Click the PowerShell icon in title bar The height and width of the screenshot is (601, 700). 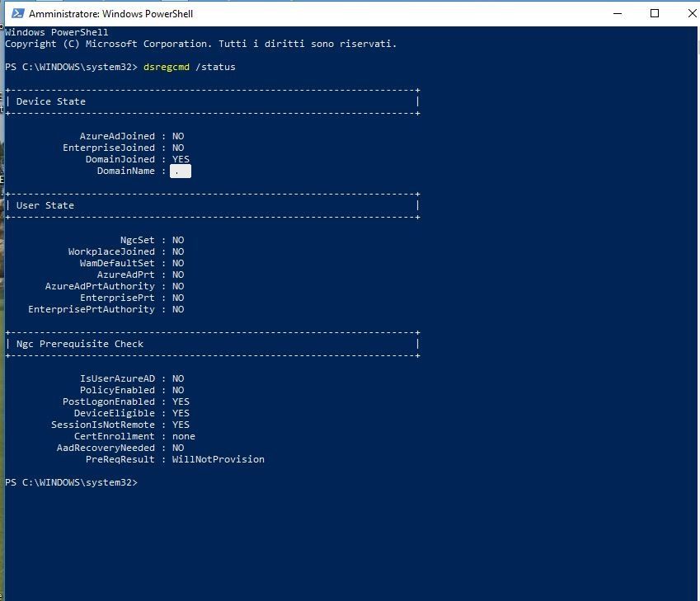[18, 13]
